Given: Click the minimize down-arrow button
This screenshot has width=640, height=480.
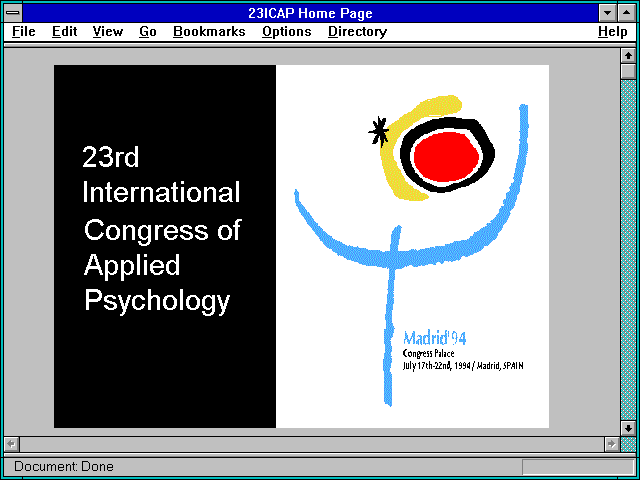Looking at the screenshot, I should [607, 13].
